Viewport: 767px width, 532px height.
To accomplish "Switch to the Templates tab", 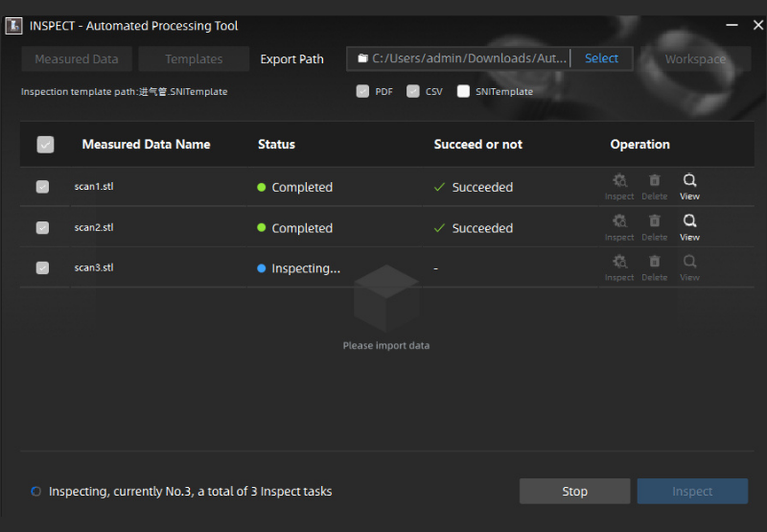I will [194, 59].
